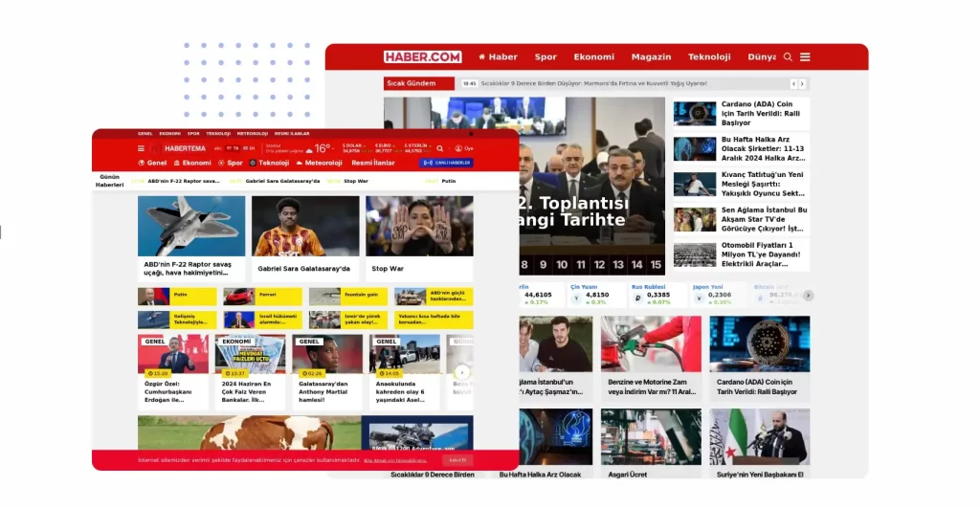This screenshot has width=980, height=508.
Task: Switch Habertema language to TR
Action: (x=233, y=148)
